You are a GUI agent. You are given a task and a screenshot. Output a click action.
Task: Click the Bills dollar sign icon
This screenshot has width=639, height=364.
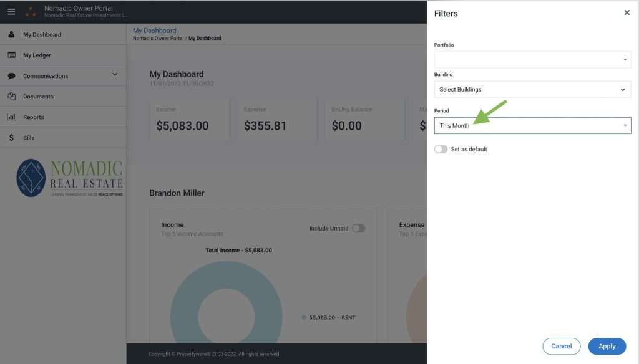(11, 138)
